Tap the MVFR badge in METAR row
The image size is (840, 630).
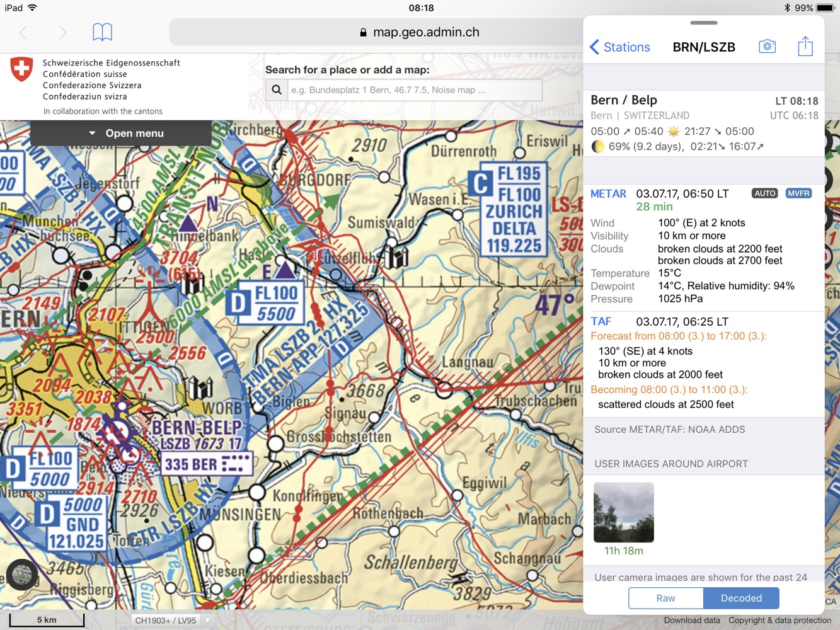tap(798, 193)
